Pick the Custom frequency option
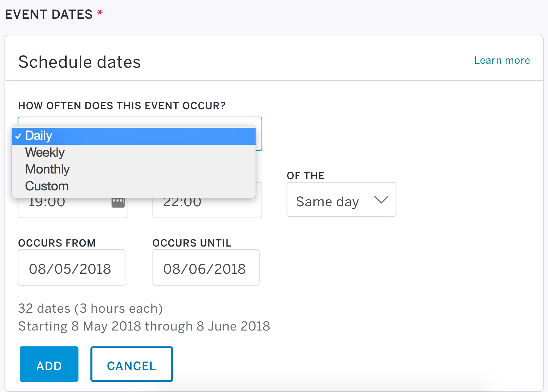This screenshot has width=548, height=392. tap(134, 186)
